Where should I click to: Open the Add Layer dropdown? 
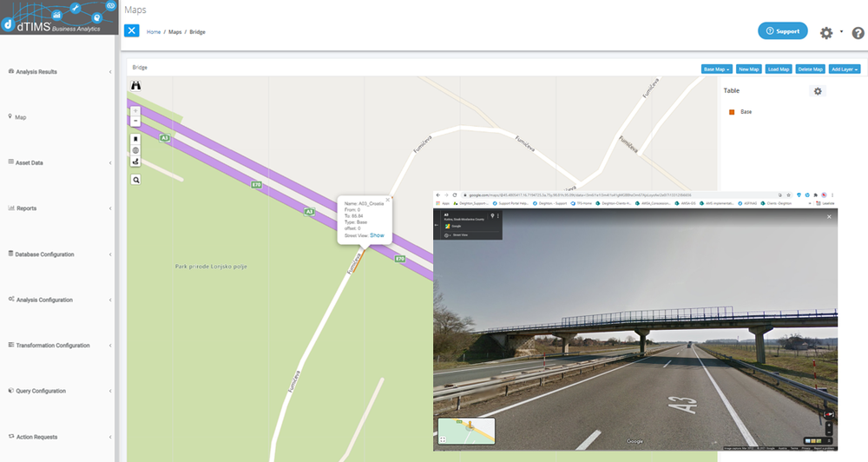[845, 69]
